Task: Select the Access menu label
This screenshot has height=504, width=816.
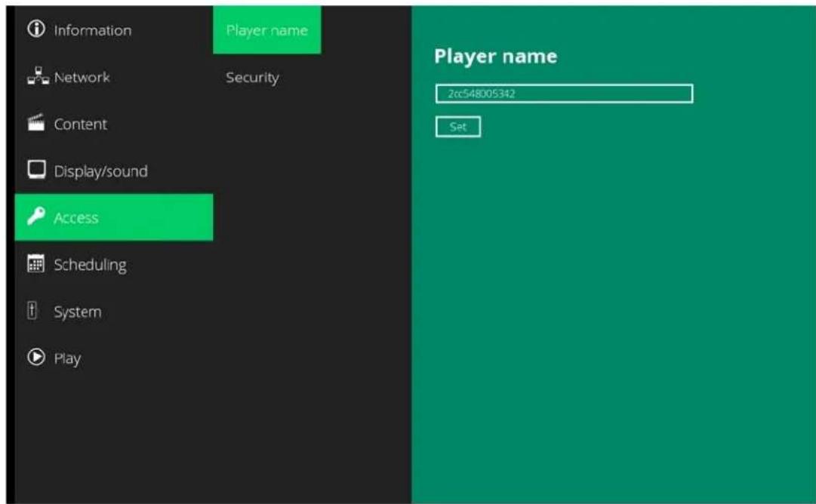Action: click(x=76, y=217)
